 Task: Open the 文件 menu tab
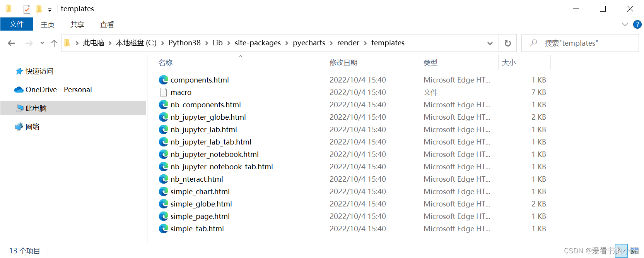(x=17, y=24)
